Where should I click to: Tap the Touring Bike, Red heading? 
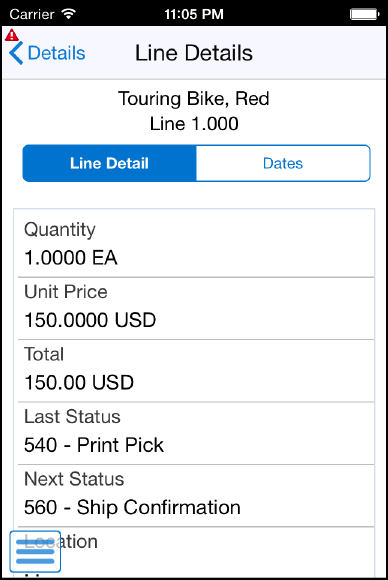pos(194,99)
